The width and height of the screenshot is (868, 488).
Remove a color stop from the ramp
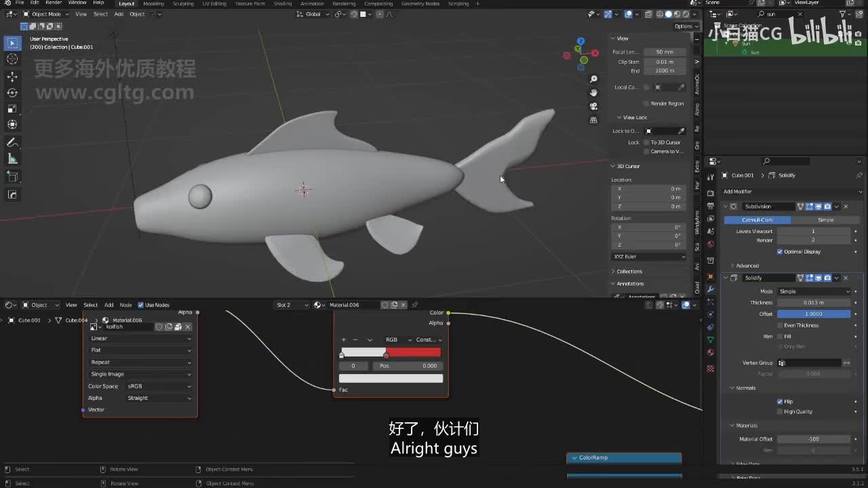[355, 340]
